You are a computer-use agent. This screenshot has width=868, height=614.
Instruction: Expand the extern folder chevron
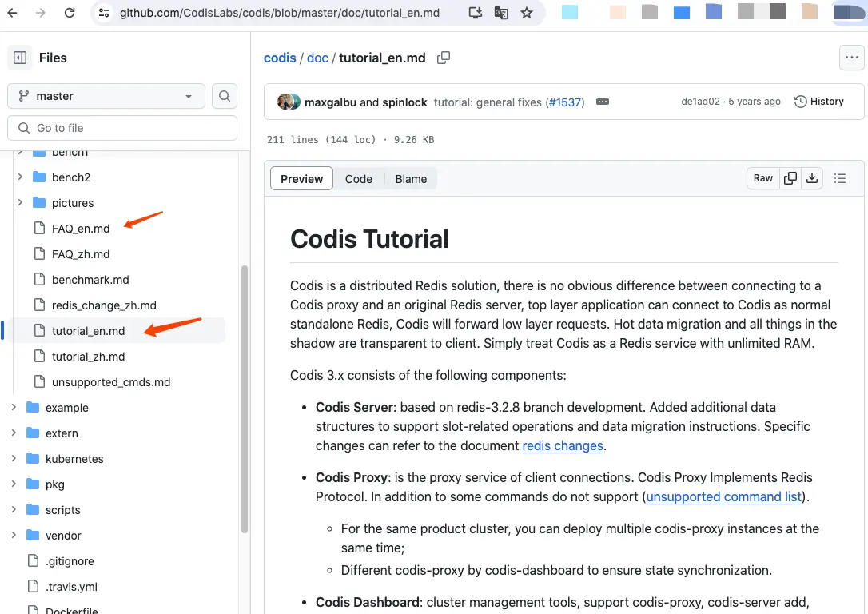[14, 433]
